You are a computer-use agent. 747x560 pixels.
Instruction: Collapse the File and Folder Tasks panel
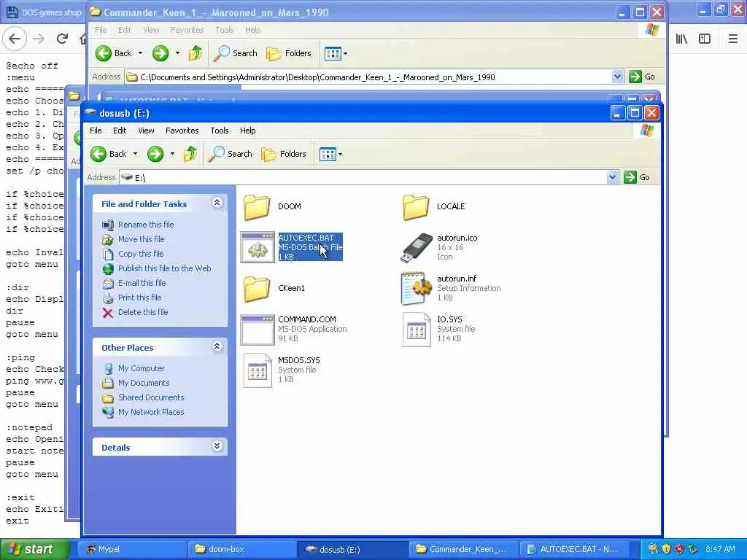tap(217, 203)
